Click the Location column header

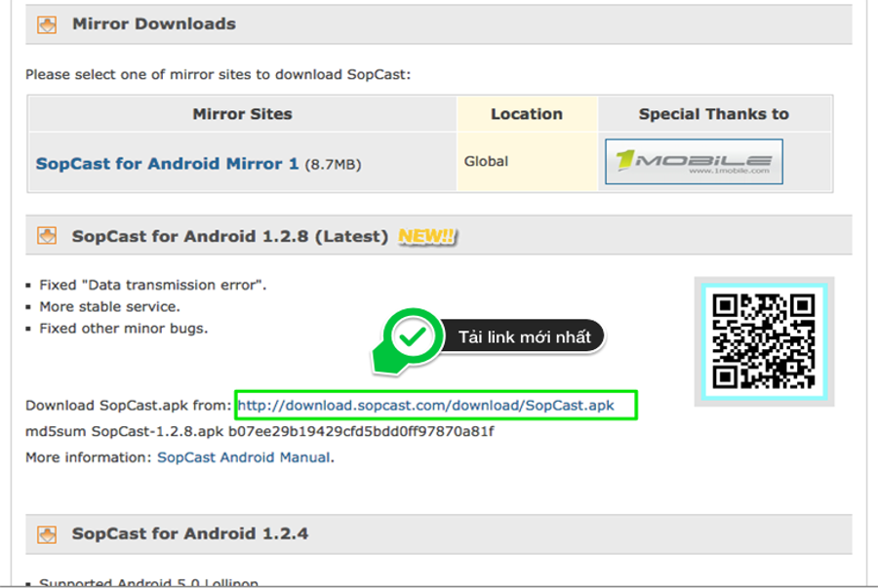[x=527, y=114]
